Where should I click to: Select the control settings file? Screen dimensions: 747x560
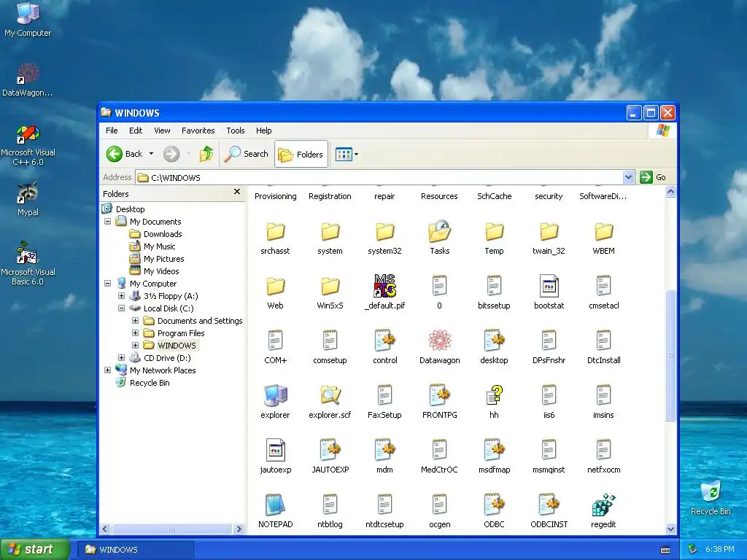[x=384, y=341]
